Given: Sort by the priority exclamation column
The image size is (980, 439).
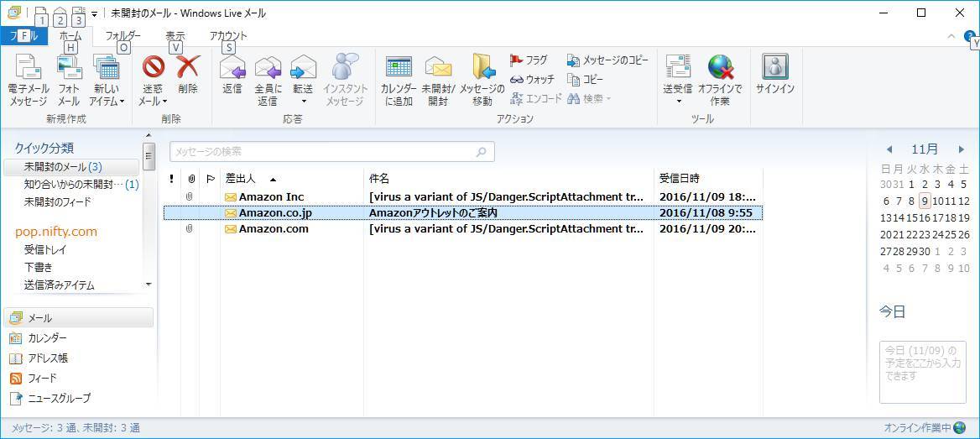Looking at the screenshot, I should point(172,179).
